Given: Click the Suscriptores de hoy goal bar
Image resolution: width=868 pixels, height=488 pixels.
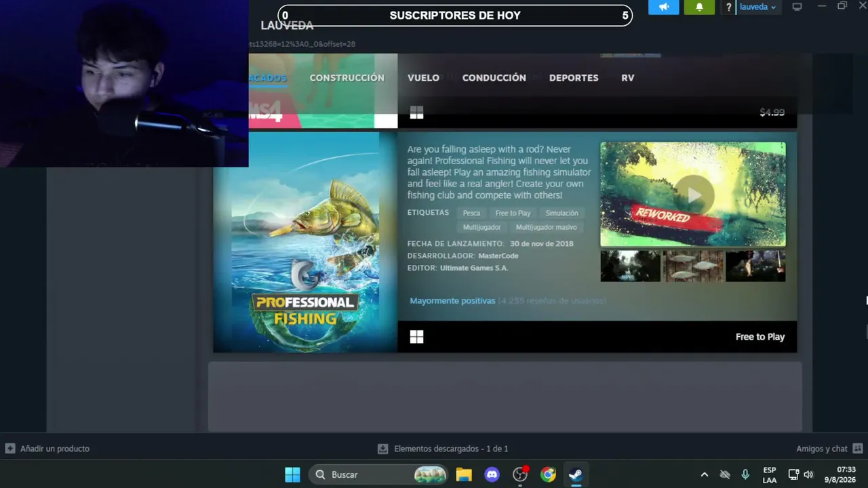Looking at the screenshot, I should (454, 16).
